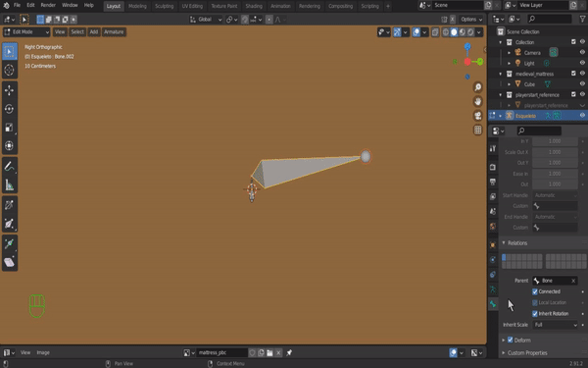This screenshot has height=368, width=588.
Task: Open the Edit Mode dropdown
Action: click(x=26, y=32)
